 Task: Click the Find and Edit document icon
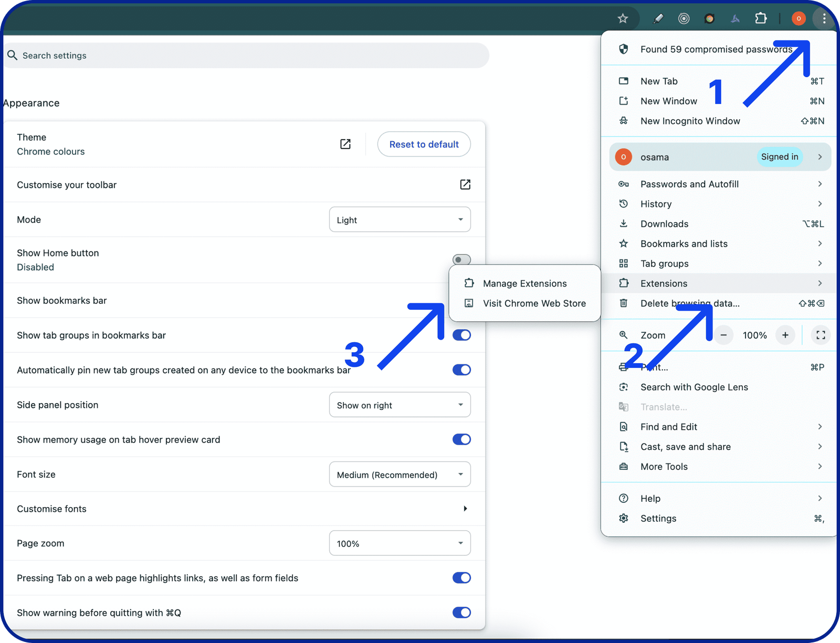click(x=624, y=427)
